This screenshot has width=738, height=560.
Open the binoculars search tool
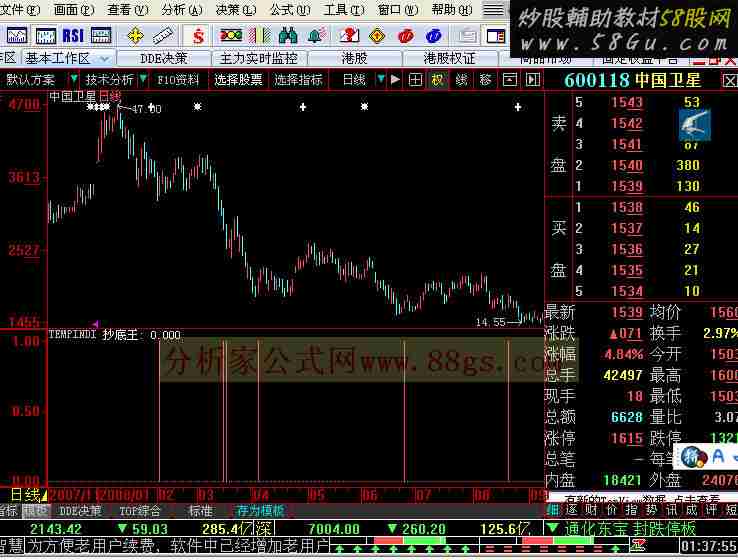pos(288,36)
